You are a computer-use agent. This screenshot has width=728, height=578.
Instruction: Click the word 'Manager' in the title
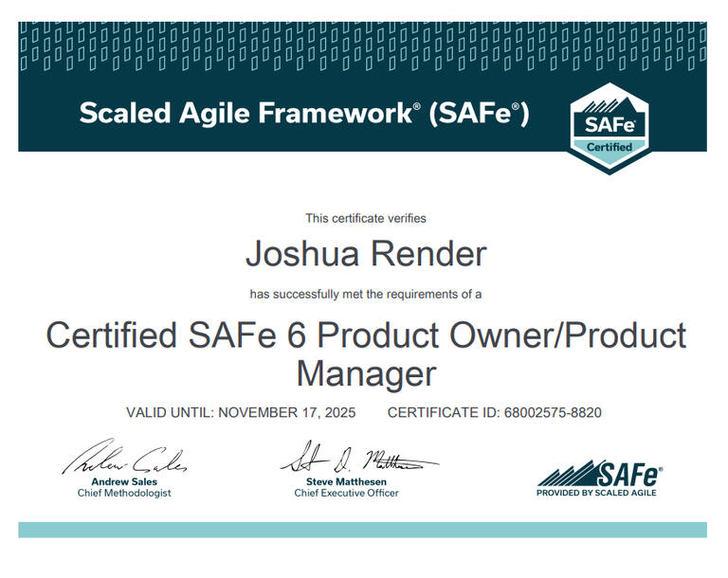366,374
